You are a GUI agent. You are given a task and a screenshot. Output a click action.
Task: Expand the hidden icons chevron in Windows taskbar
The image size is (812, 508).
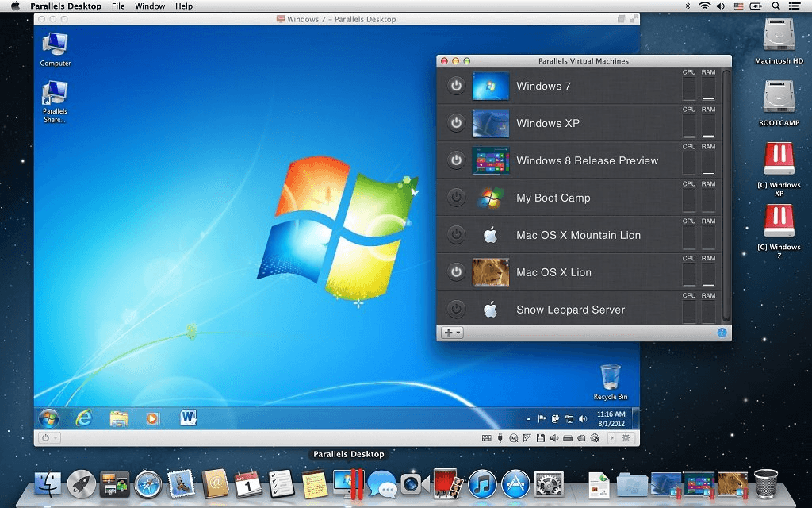[x=528, y=418]
